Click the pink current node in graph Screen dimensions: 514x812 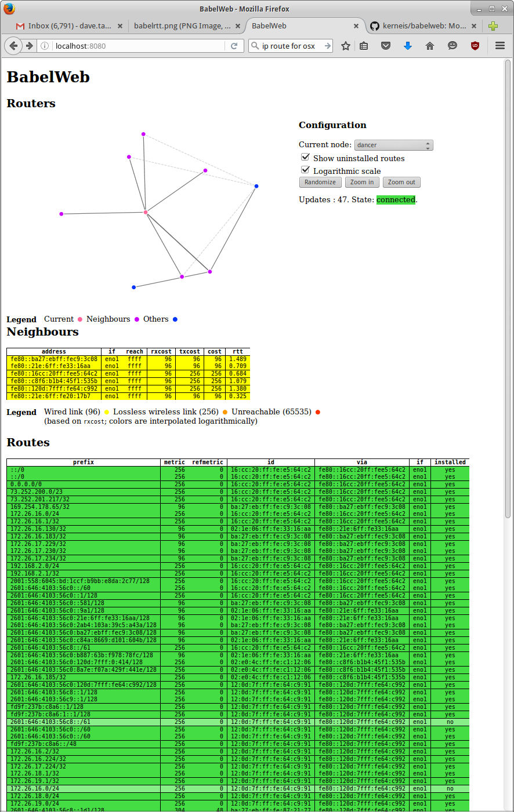(x=146, y=213)
